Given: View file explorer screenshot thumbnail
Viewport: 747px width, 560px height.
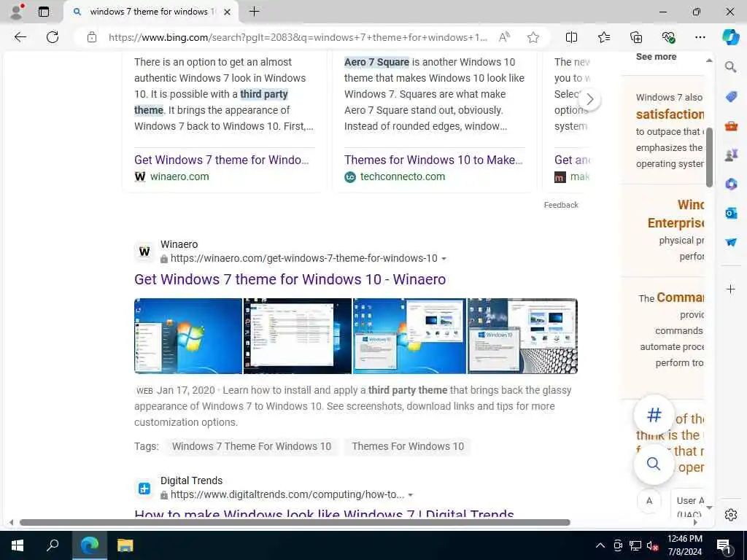Looking at the screenshot, I should [298, 335].
